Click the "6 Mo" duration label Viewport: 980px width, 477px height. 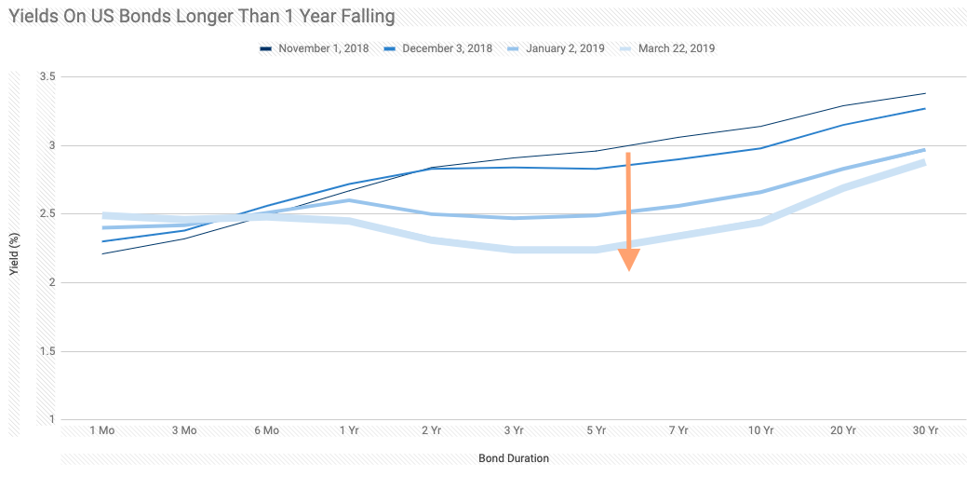(266, 430)
